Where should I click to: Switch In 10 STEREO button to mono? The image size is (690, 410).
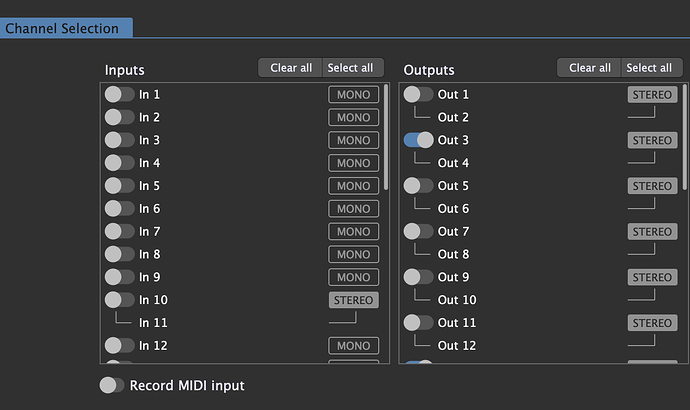click(354, 300)
